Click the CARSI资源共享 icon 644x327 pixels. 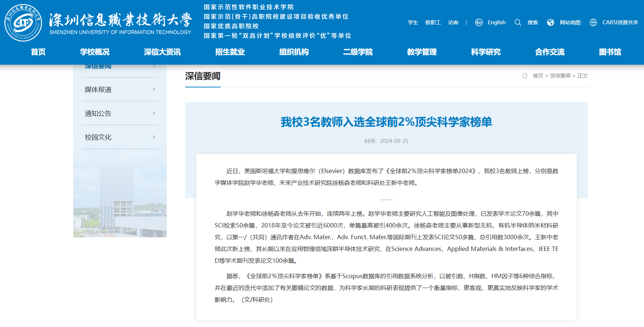(593, 22)
